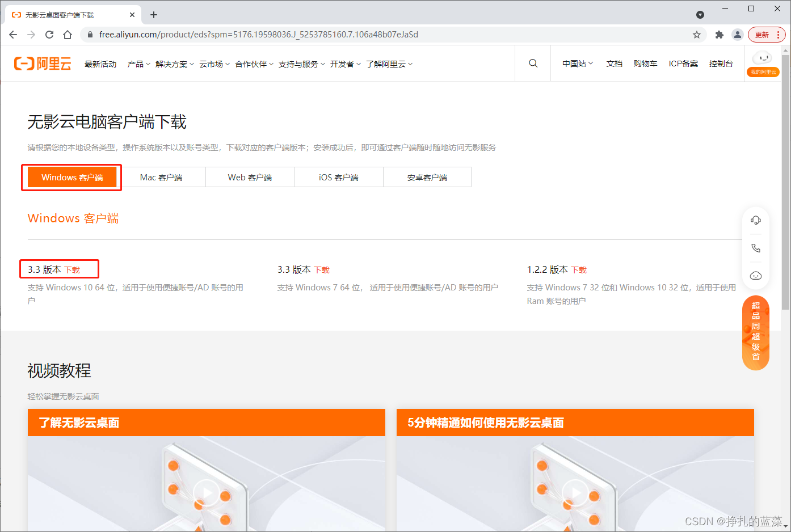791x532 pixels.
Task: Switch to the Mac 客户端 tab
Action: pos(163,177)
